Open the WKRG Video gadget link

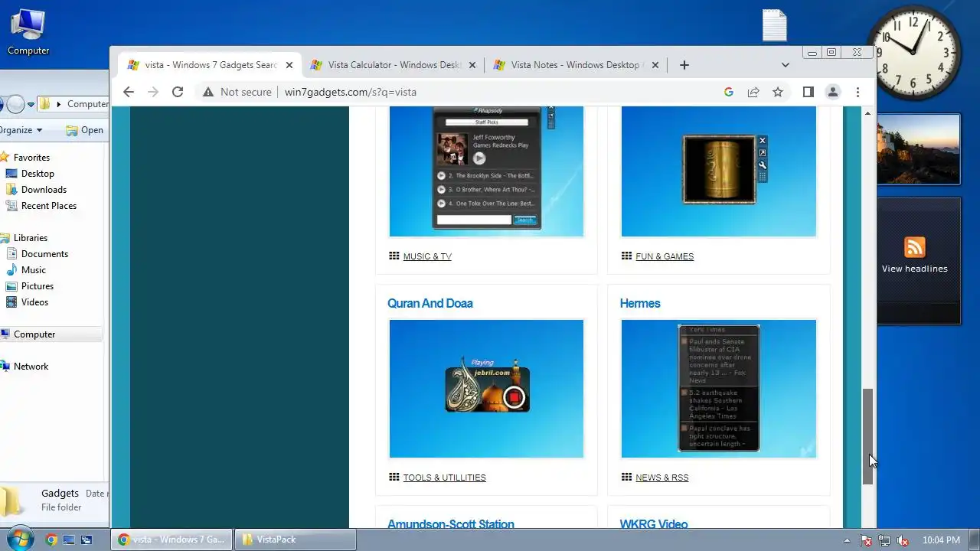click(x=654, y=523)
